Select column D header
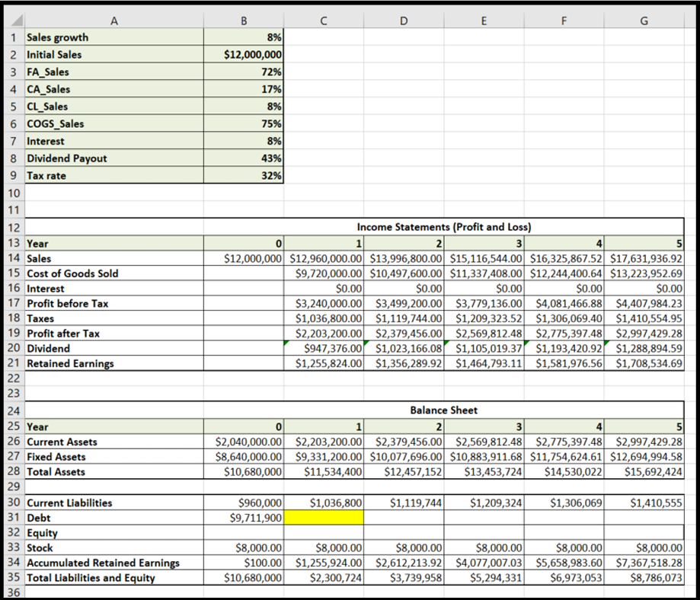The image size is (700, 600). pyautogui.click(x=404, y=21)
